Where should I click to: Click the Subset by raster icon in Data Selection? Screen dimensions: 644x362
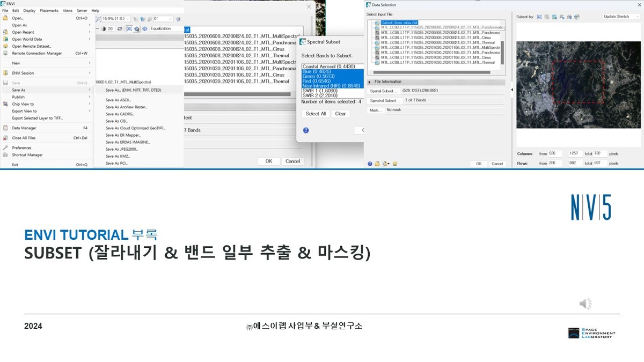pyautogui.click(x=554, y=17)
